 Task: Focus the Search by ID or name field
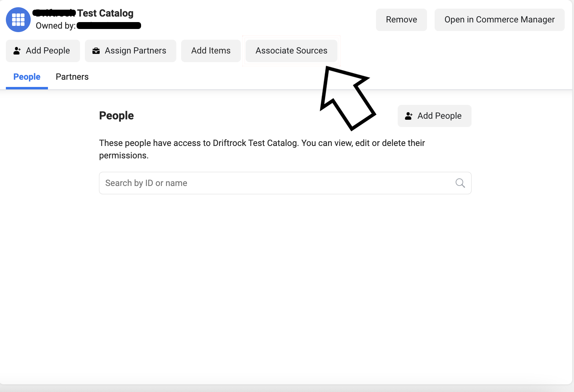pyautogui.click(x=276, y=183)
